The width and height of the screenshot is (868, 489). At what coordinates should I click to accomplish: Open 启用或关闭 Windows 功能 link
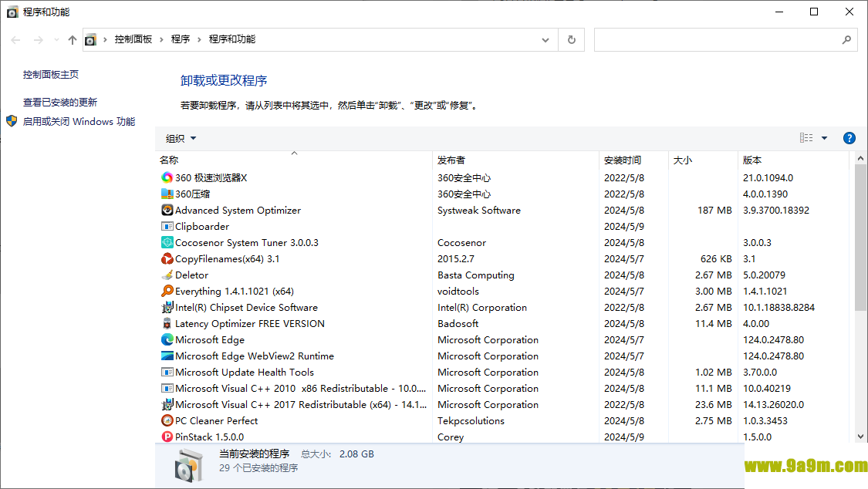(x=79, y=121)
